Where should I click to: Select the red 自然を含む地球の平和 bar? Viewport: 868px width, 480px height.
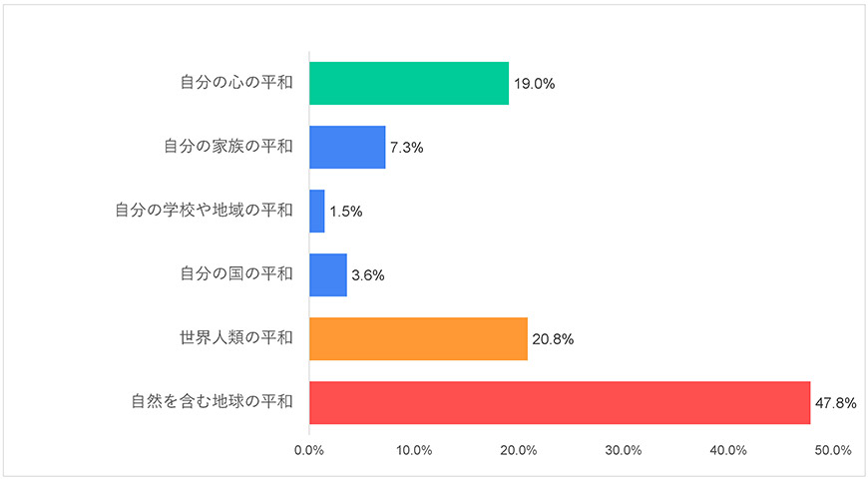click(560, 402)
